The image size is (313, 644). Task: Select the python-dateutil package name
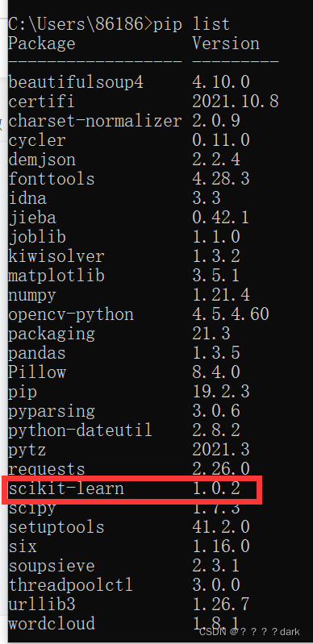(x=80, y=430)
